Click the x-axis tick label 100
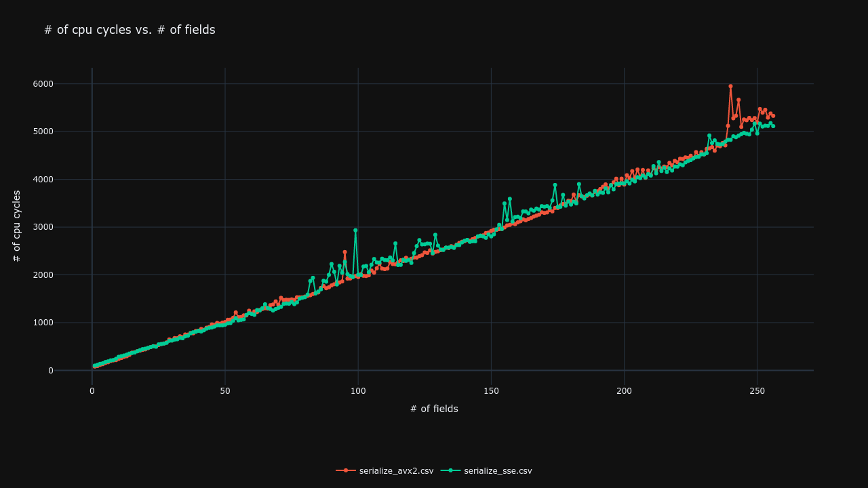Image resolution: width=868 pixels, height=488 pixels. click(x=358, y=391)
